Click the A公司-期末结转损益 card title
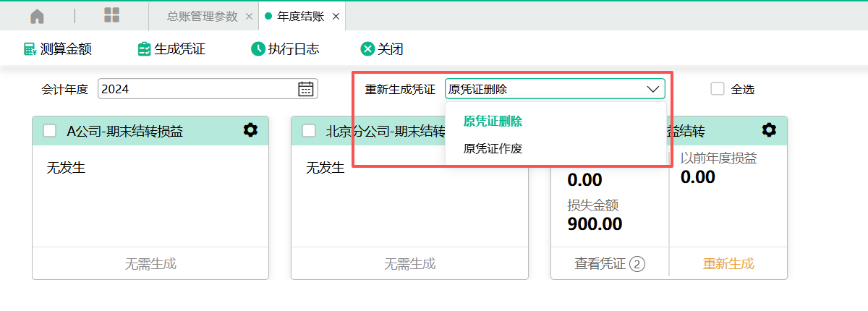This screenshot has height=311, width=868. point(125,131)
